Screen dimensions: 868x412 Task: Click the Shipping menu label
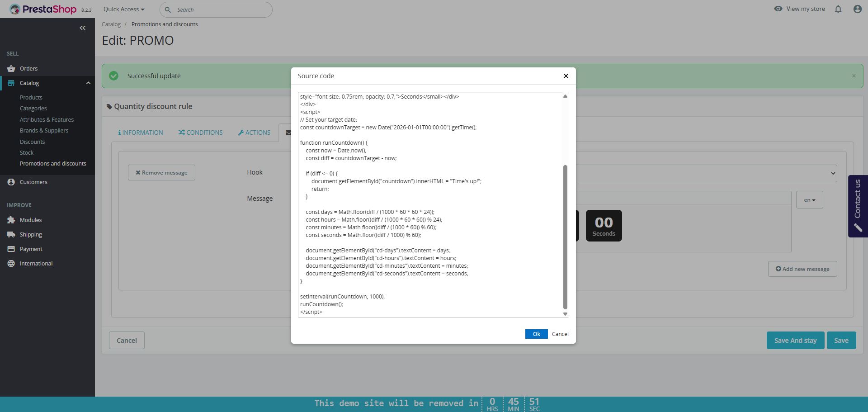31,235
